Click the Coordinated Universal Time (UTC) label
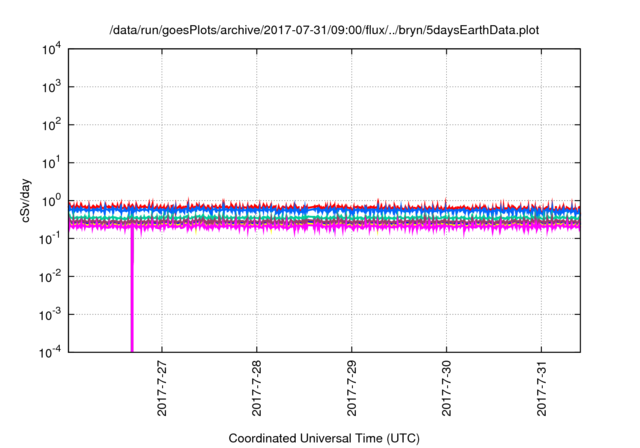This screenshot has height=448, width=640. click(x=324, y=438)
